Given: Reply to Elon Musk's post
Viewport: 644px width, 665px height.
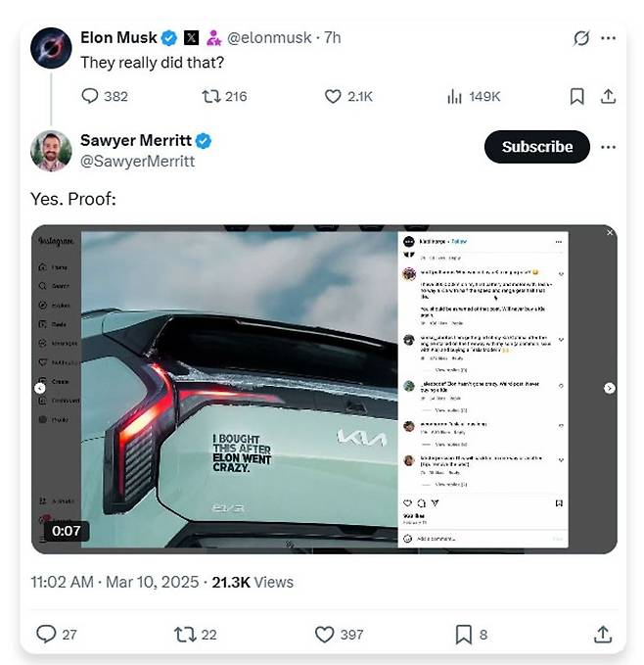Looking at the screenshot, I should click(x=90, y=96).
